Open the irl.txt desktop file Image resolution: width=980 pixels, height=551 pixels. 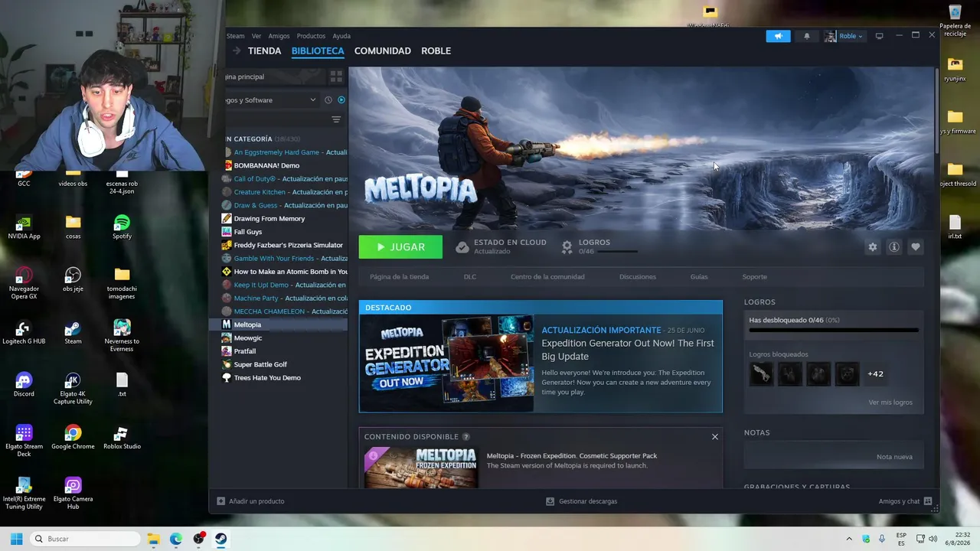click(955, 227)
